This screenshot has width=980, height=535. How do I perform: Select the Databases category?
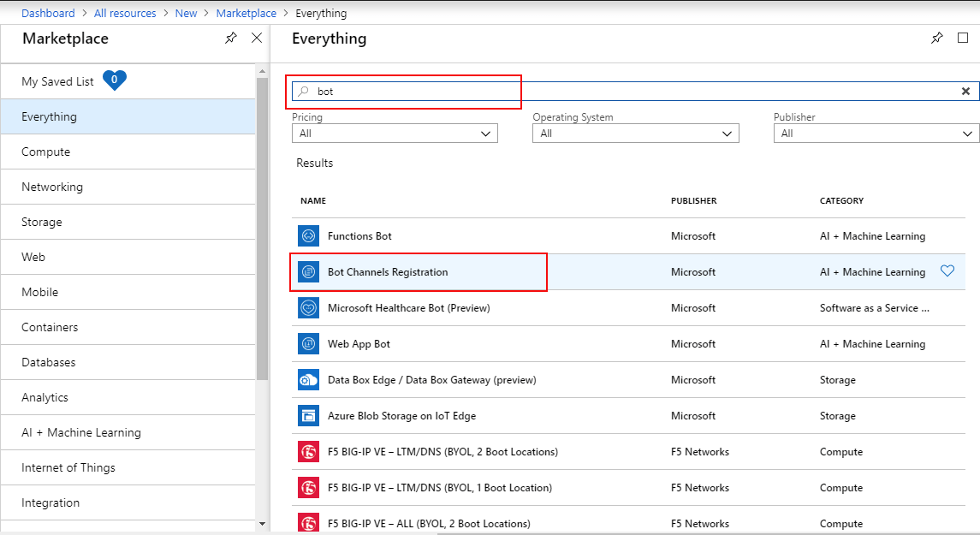click(x=128, y=362)
